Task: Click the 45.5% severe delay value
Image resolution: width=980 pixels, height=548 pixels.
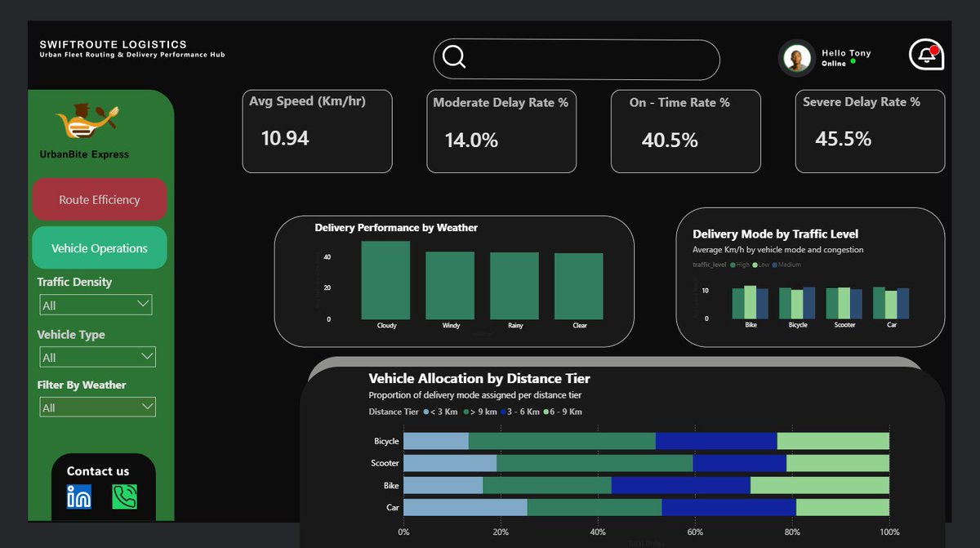Action: coord(844,139)
